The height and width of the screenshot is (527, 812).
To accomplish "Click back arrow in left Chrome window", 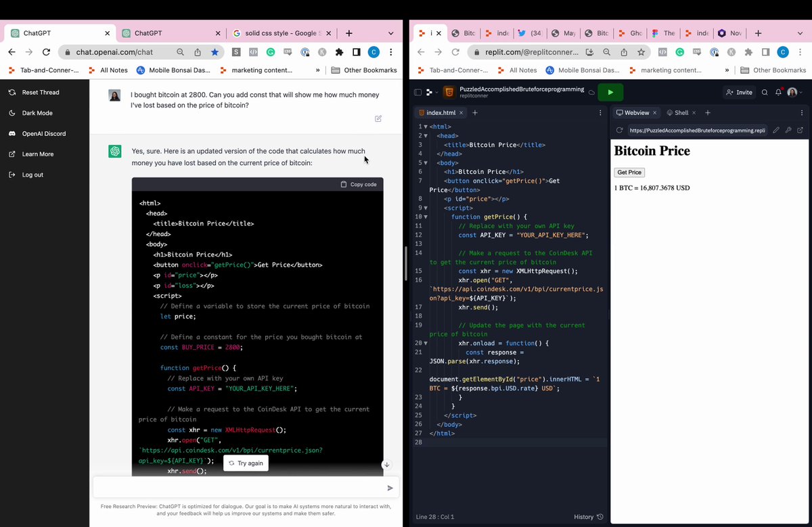I will pos(12,52).
